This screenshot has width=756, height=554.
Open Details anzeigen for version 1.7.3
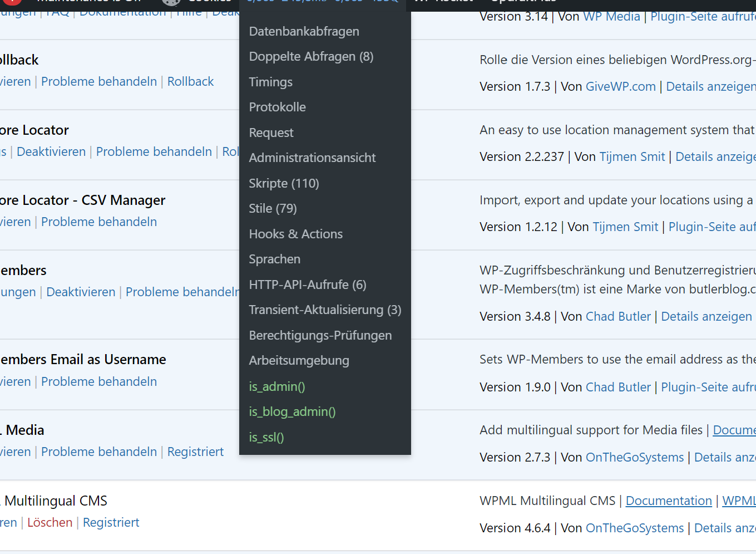point(711,86)
